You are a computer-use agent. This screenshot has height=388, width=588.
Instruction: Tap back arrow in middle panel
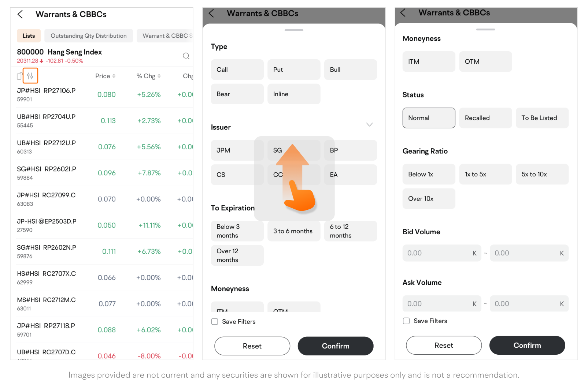point(211,14)
